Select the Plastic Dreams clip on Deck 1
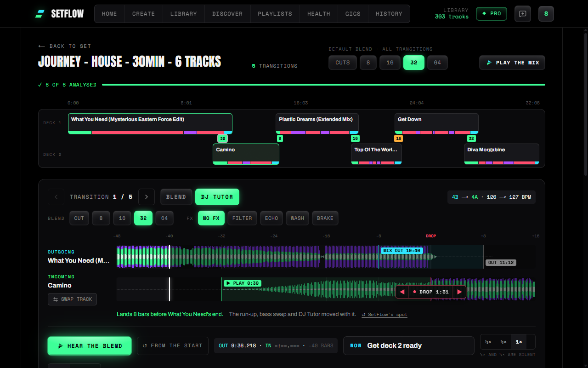Image resolution: width=588 pixels, height=368 pixels. [x=317, y=124]
